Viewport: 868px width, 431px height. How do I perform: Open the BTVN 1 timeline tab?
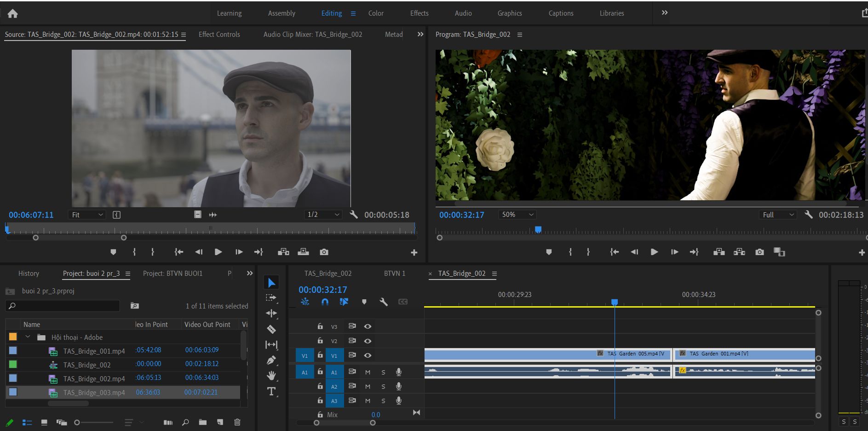395,274
